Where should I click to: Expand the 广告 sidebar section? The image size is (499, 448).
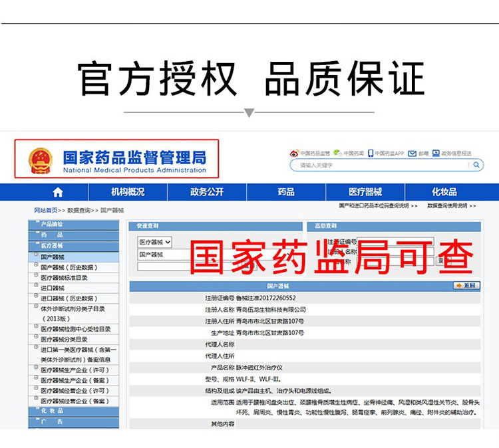pos(73,421)
